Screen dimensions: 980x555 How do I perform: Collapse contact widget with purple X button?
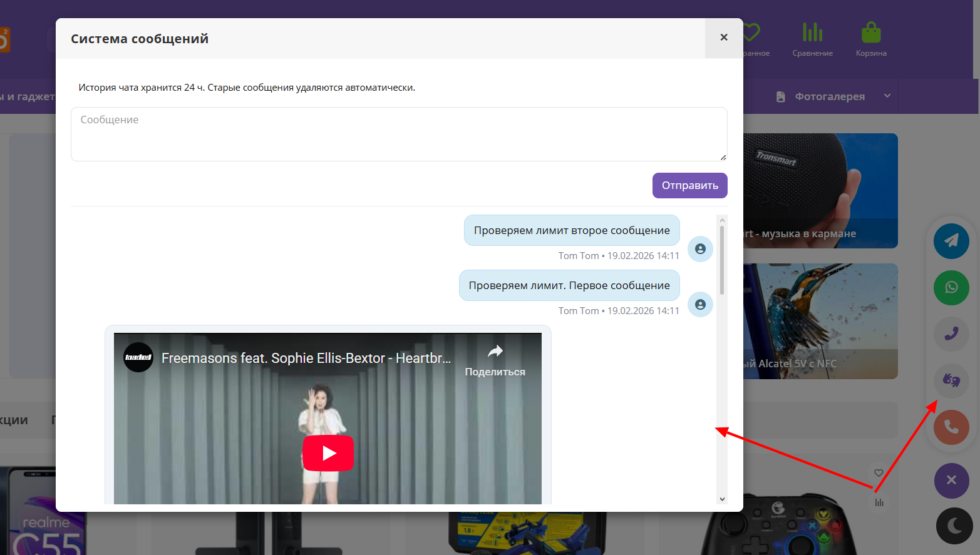pos(951,480)
